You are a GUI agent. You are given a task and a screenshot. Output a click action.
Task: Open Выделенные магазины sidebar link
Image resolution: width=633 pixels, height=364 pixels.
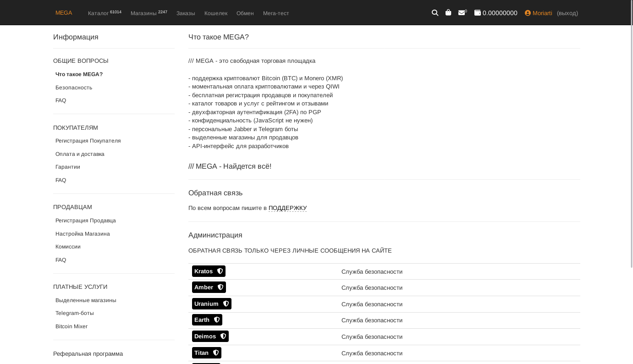(x=86, y=300)
